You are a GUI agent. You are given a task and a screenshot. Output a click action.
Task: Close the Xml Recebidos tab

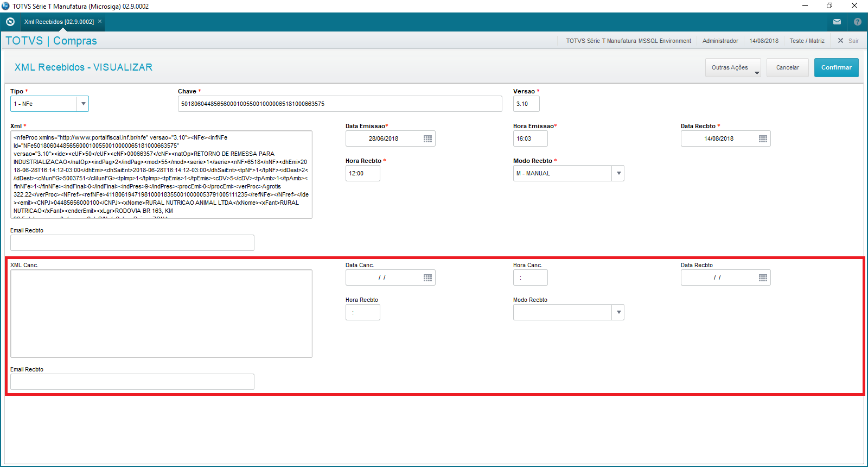click(100, 22)
